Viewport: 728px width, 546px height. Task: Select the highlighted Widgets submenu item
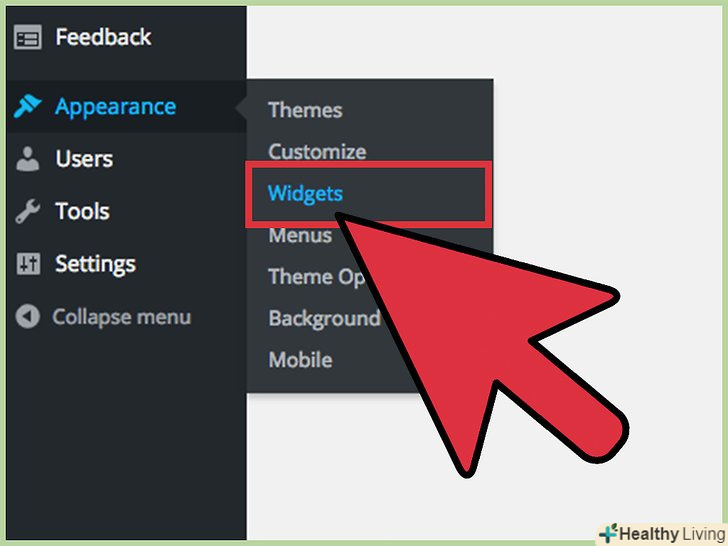(x=305, y=194)
